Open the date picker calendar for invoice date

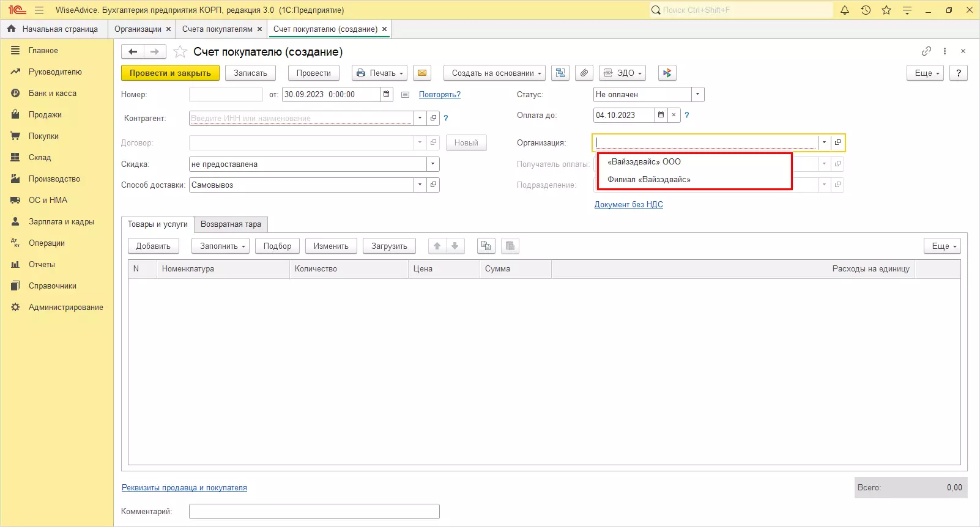tap(387, 94)
